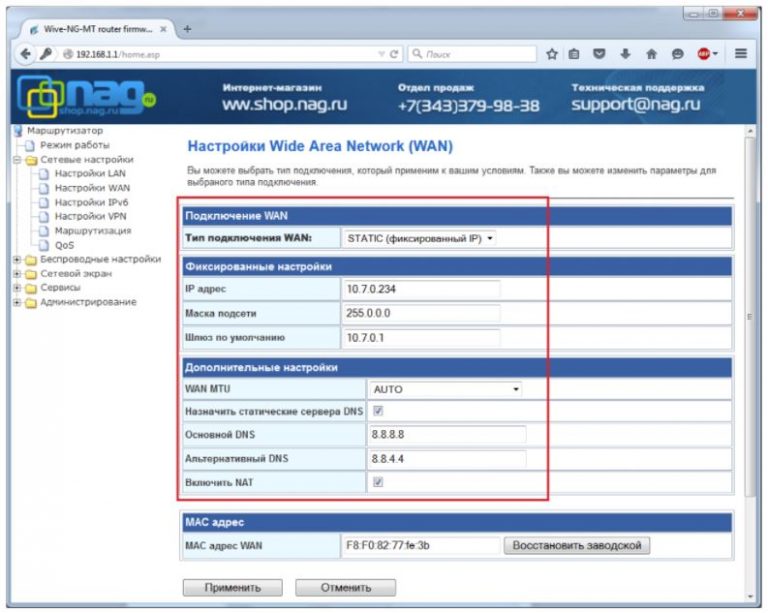The height and width of the screenshot is (613, 768).
Task: Click the Маршрутизатор root tree icon
Action: click(19, 131)
